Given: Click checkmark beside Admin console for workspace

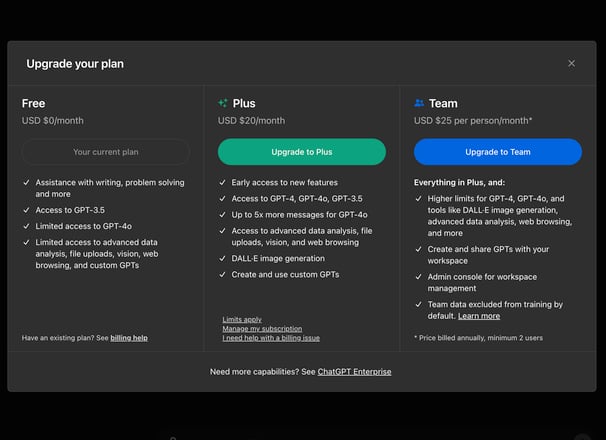Looking at the screenshot, I should 418,277.
